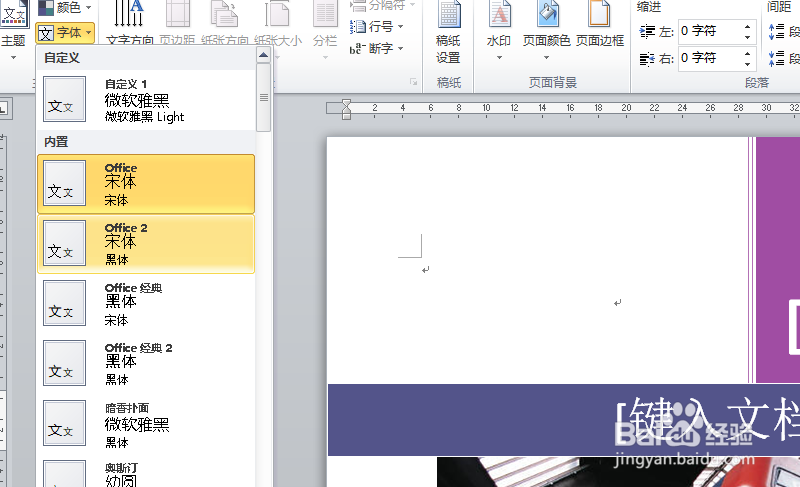This screenshot has height=487, width=800.
Task: Click the font list scroll up arrow
Action: pos(263,55)
